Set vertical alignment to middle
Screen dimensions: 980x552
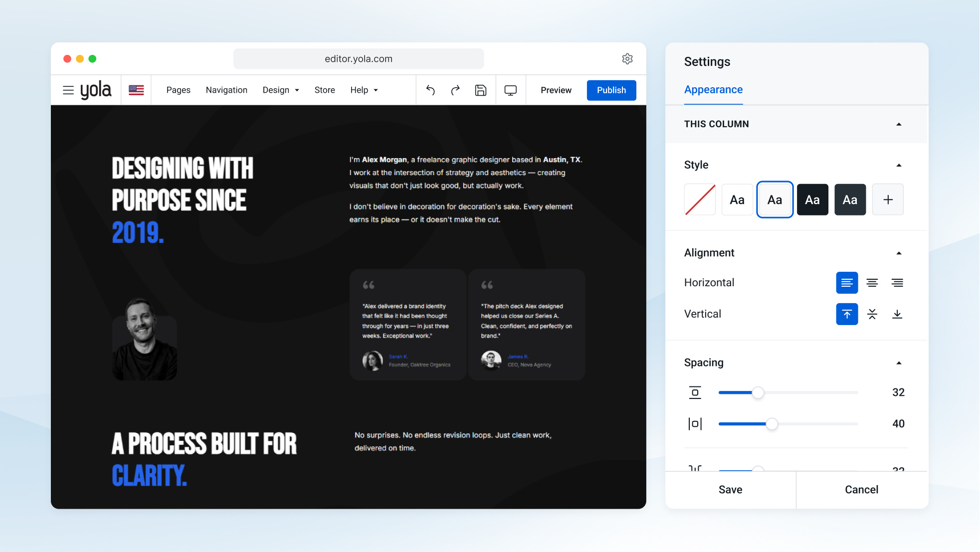pyautogui.click(x=872, y=314)
